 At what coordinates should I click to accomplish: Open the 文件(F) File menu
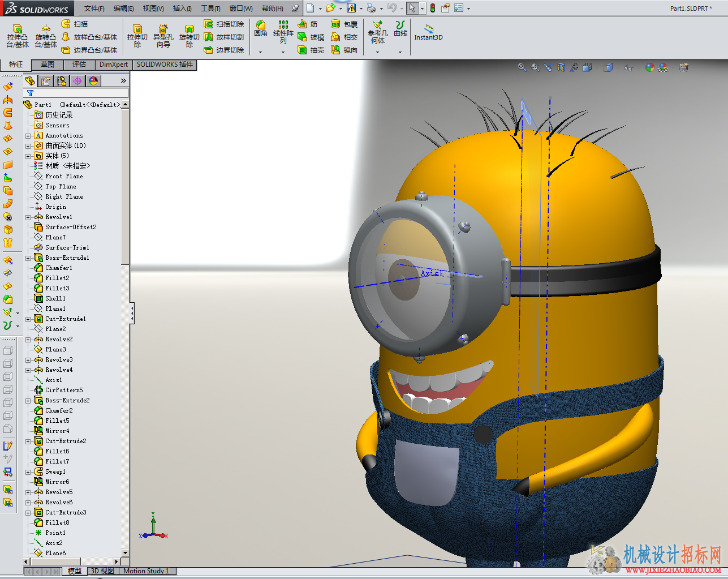click(94, 8)
